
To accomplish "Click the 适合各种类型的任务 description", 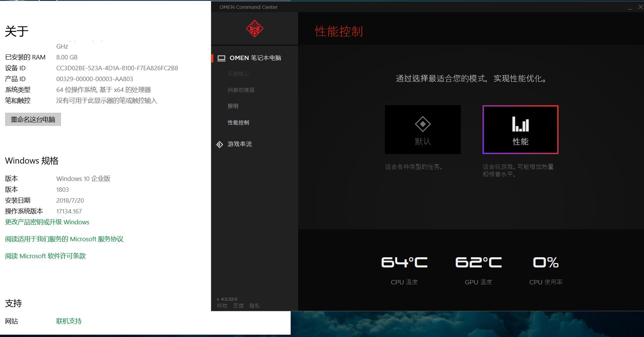I will click(x=415, y=167).
